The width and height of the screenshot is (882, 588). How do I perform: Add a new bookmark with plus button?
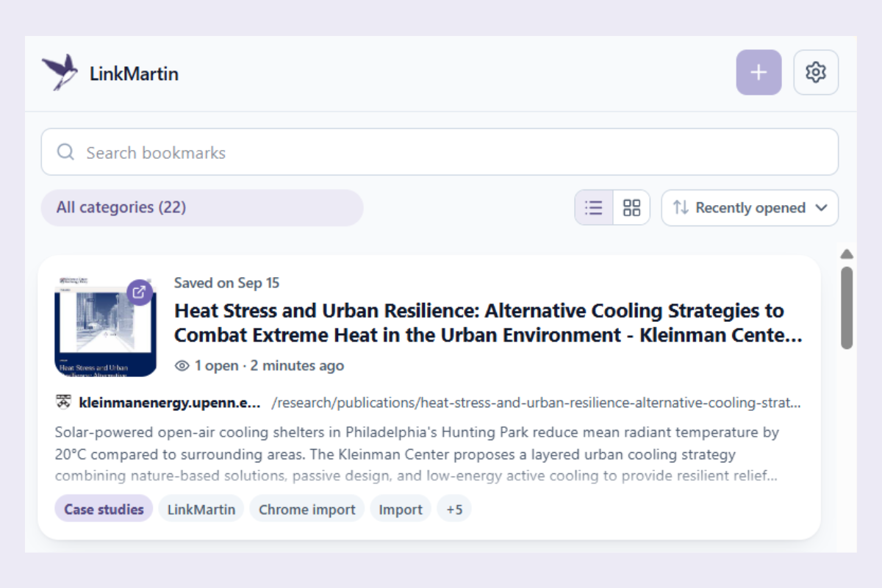tap(759, 73)
